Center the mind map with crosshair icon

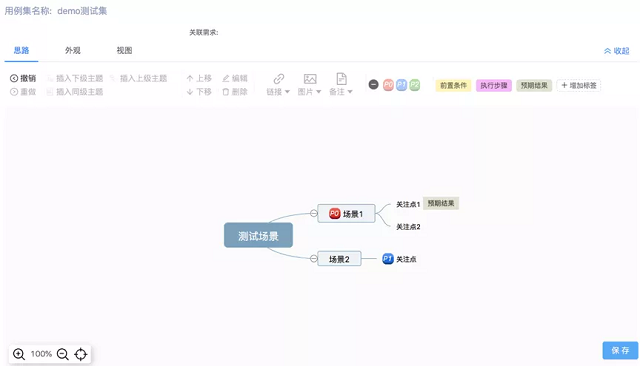pos(81,354)
